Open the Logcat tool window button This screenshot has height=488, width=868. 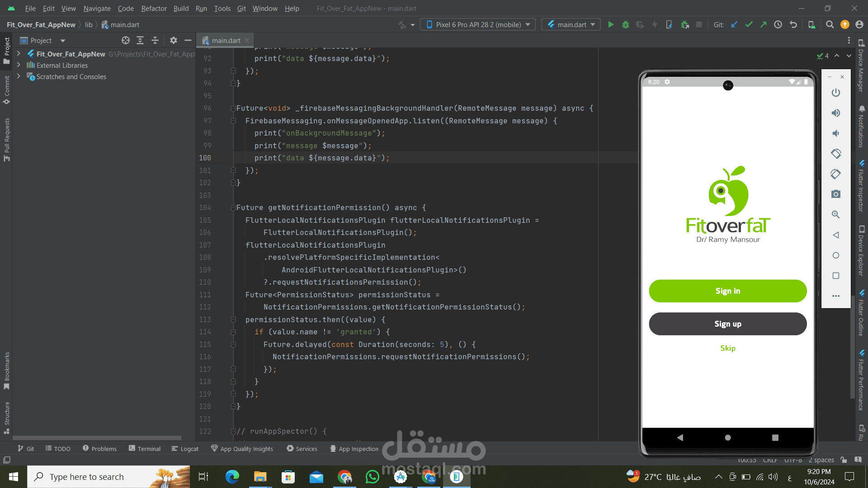(x=185, y=449)
